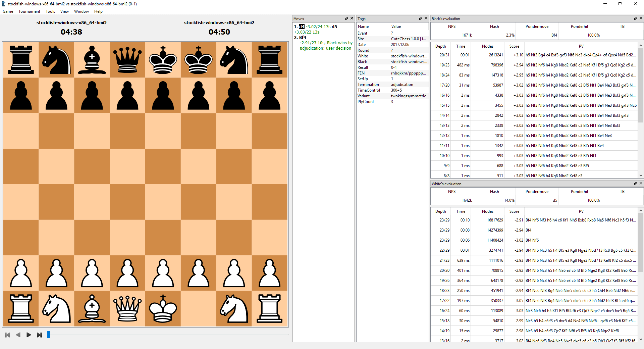This screenshot has height=349, width=644.
Task: Open the Tools menu
Action: point(50,11)
